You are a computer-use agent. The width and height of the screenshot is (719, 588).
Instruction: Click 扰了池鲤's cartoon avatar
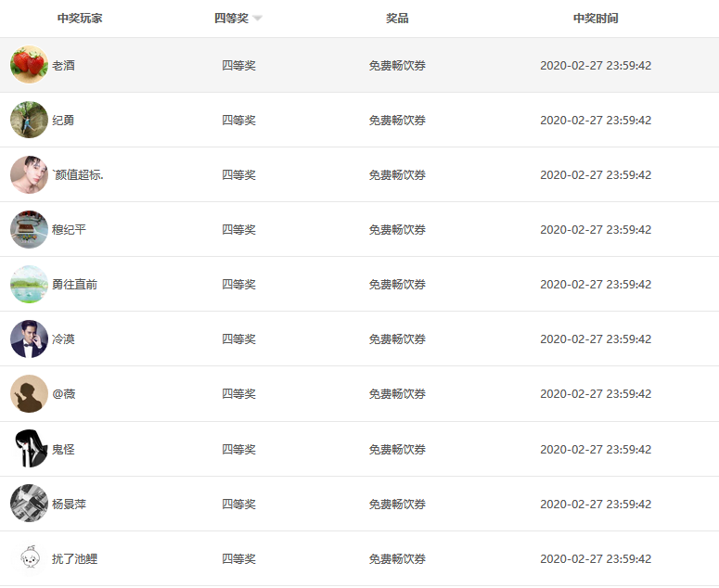pos(29,558)
